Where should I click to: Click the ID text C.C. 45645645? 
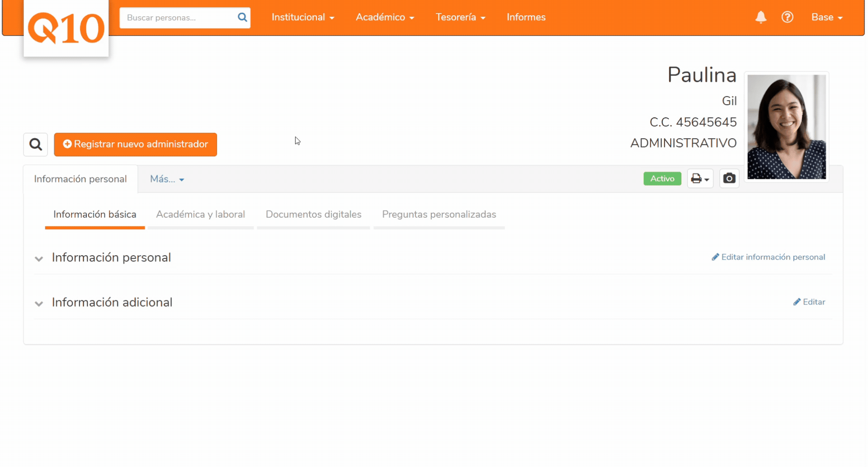click(693, 122)
